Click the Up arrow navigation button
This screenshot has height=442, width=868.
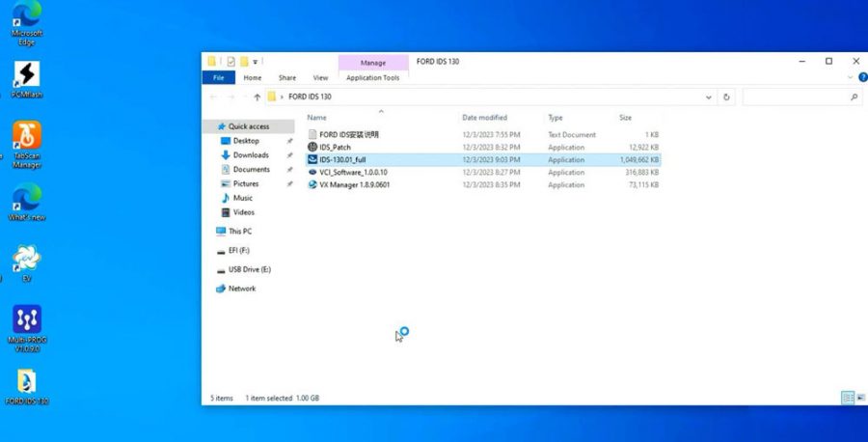click(258, 97)
